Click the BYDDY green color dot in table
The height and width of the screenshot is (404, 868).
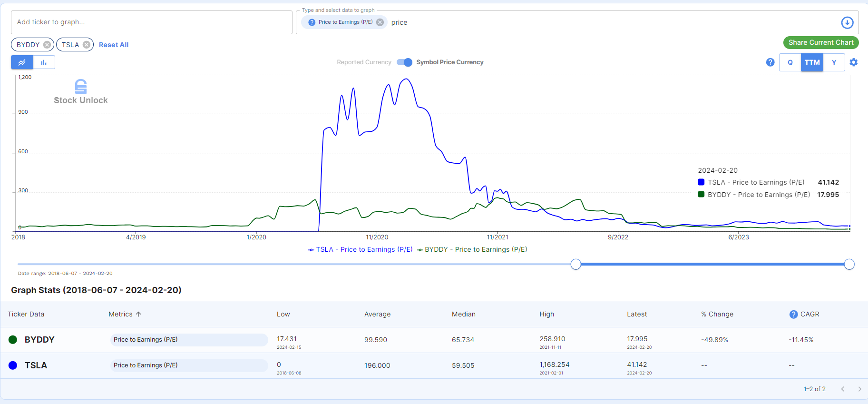13,340
